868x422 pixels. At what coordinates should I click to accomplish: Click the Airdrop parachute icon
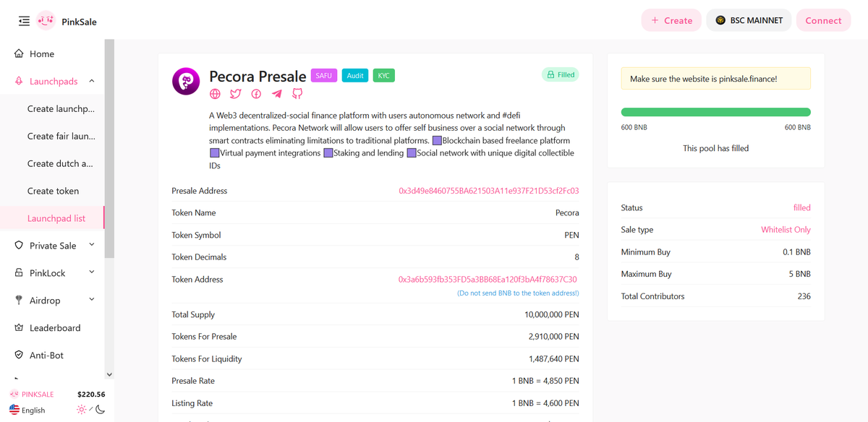pos(20,300)
